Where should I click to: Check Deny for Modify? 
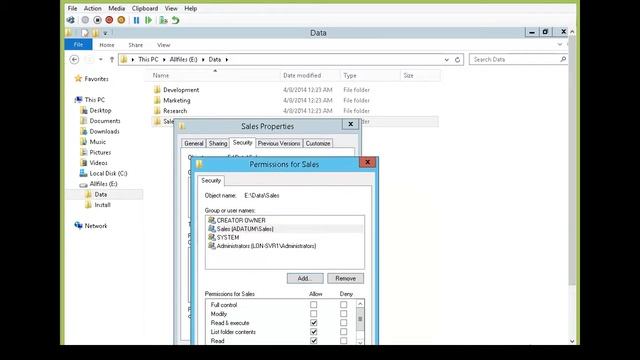pyautogui.click(x=344, y=313)
